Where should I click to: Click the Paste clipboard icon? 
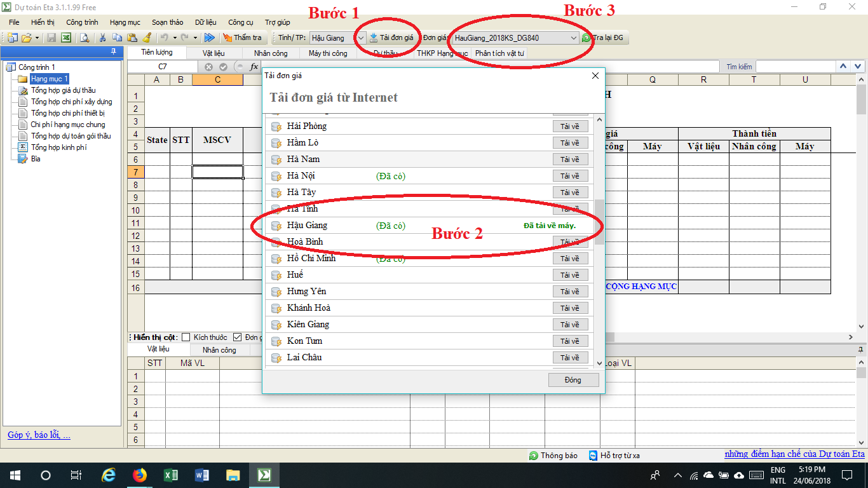[132, 38]
